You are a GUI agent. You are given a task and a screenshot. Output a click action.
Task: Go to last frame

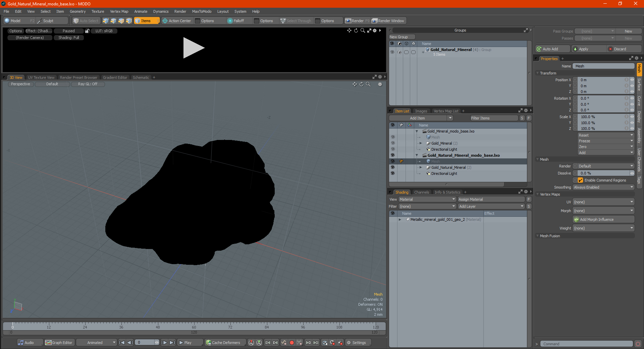[x=172, y=343]
